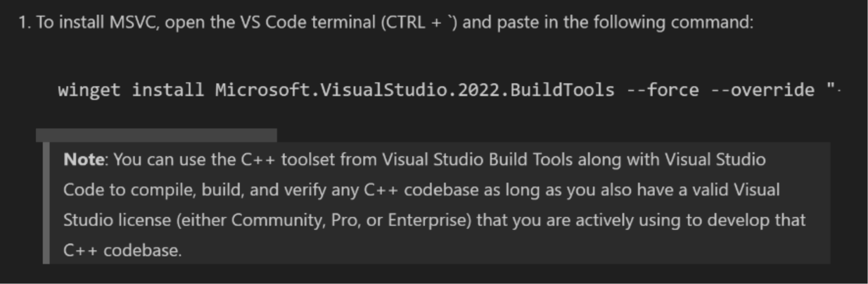Click the word "winget" in the command
This screenshot has width=868, height=284.
(89, 90)
